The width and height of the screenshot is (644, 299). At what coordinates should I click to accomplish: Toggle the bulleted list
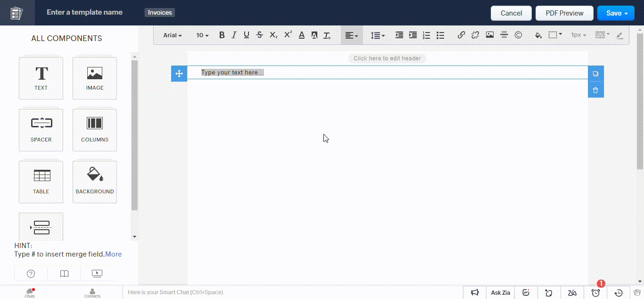[440, 35]
